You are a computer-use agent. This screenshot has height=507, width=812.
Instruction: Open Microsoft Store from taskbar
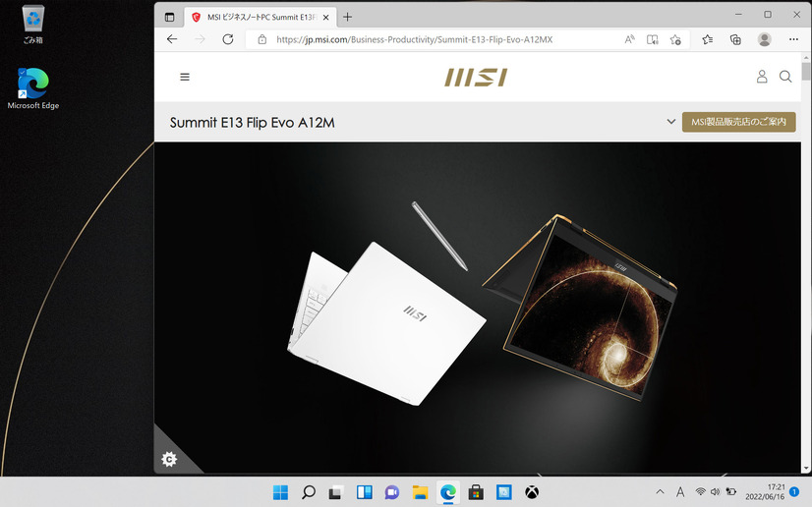pyautogui.click(x=476, y=492)
